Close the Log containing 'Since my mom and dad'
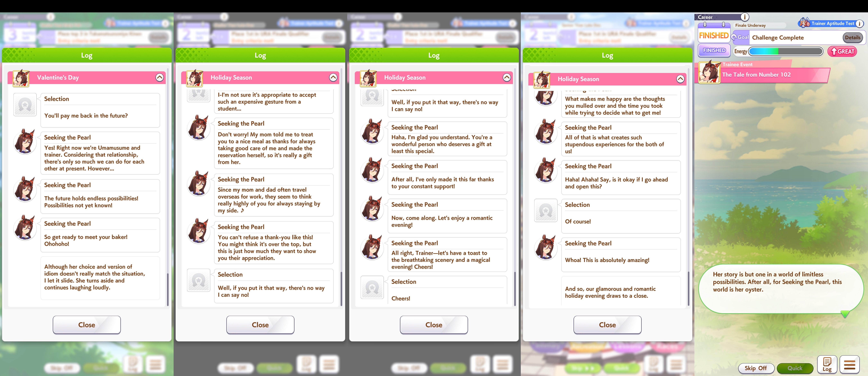The width and height of the screenshot is (868, 376). (260, 325)
